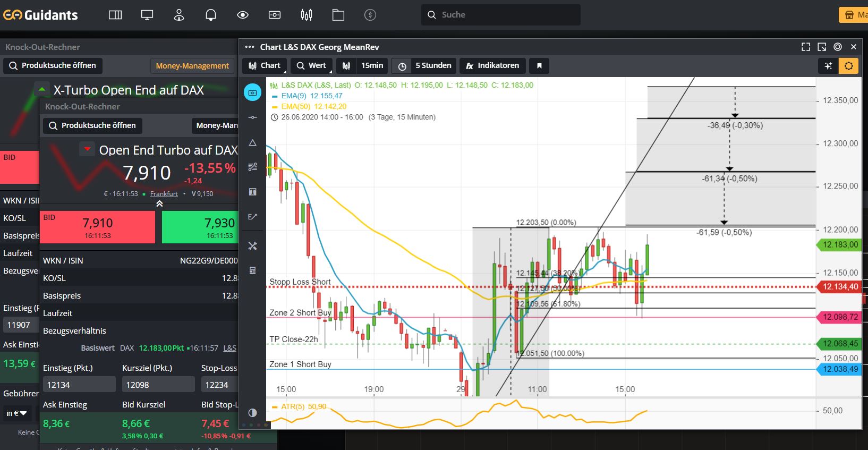Click the Suche search field

501,15
